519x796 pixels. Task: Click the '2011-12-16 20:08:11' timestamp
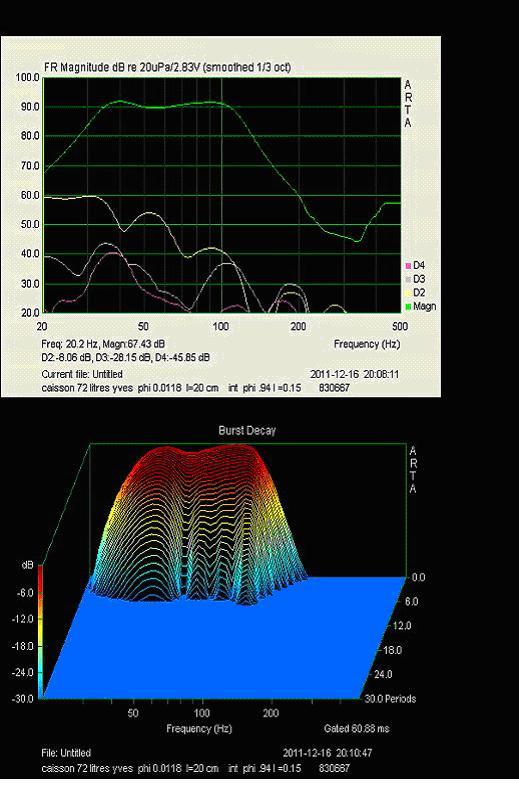[x=354, y=374]
